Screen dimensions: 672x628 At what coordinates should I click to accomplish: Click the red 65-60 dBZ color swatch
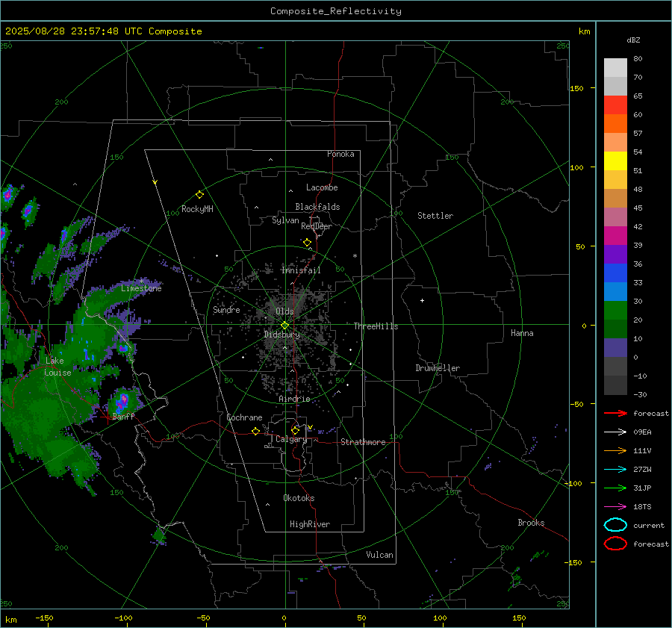pos(615,105)
